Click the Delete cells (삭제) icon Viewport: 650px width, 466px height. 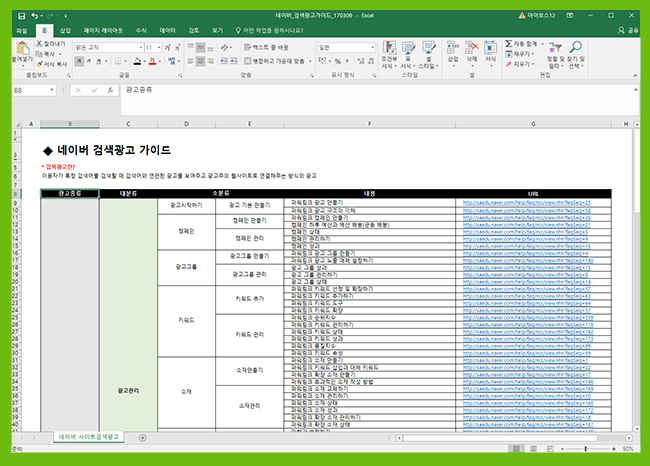[x=471, y=48]
